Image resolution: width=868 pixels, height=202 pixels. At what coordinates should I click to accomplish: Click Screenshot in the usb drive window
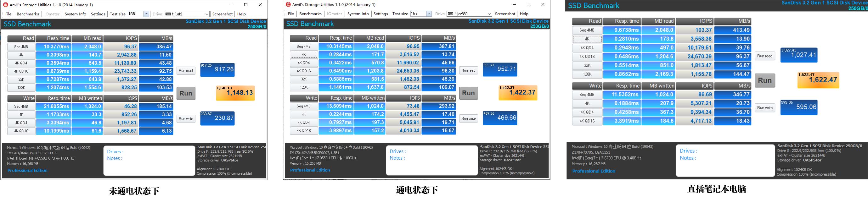tap(223, 14)
